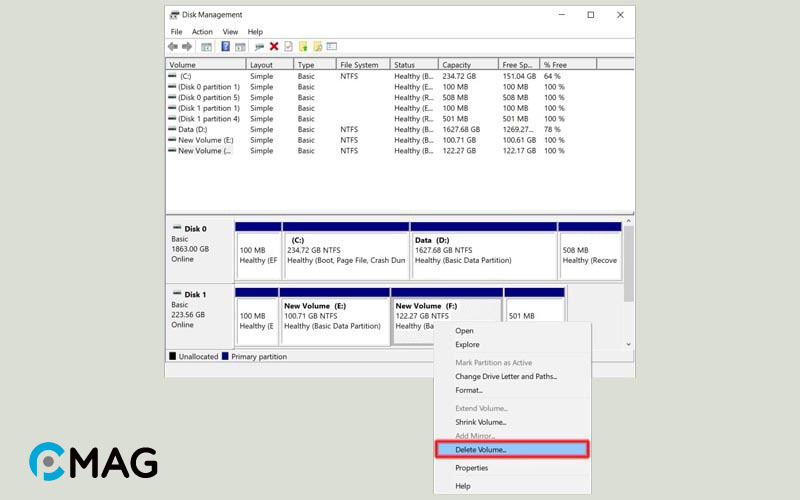
Task: Click the Disk 1 drive icon
Action: [x=177, y=293]
